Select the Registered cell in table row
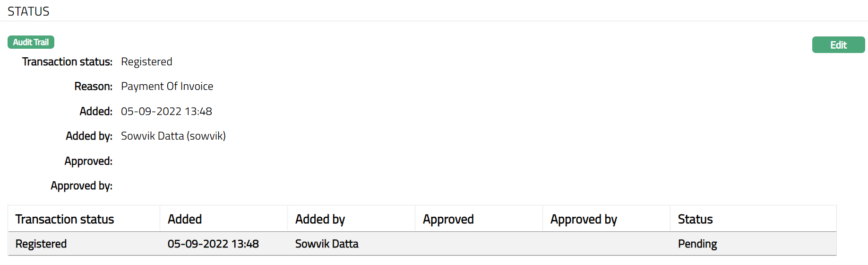The height and width of the screenshot is (265, 868). (x=41, y=244)
